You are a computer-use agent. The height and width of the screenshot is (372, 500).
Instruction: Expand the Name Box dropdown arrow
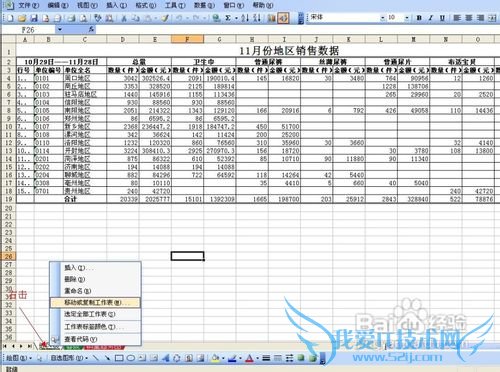click(x=60, y=30)
